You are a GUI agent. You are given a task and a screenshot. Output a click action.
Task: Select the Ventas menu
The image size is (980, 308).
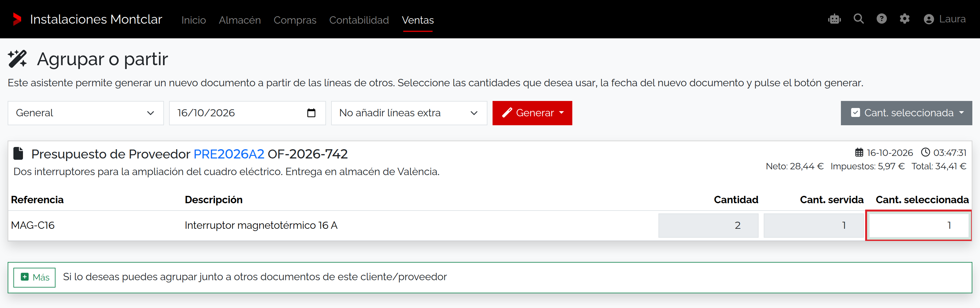(x=418, y=20)
